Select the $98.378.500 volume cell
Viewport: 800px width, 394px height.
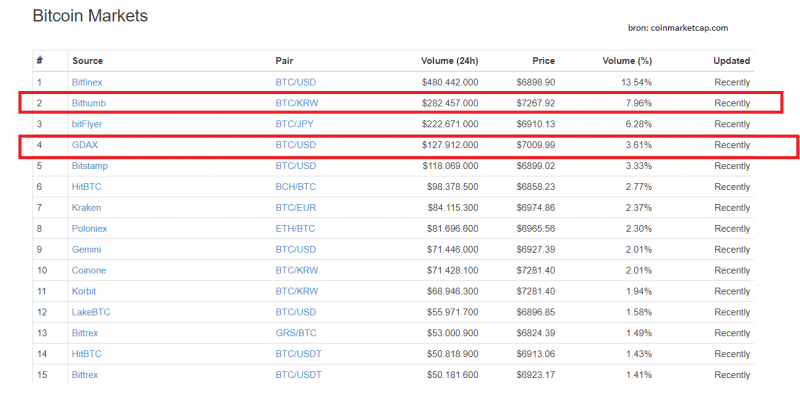point(453,187)
